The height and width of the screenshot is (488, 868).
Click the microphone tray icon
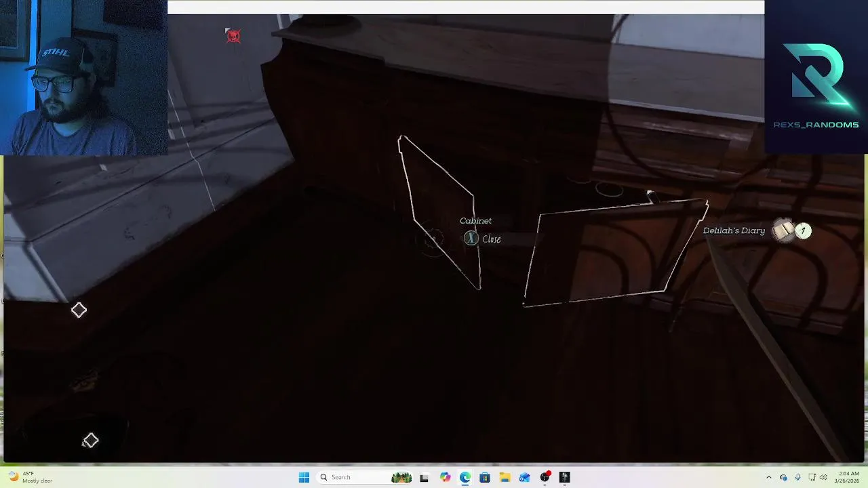click(x=797, y=477)
